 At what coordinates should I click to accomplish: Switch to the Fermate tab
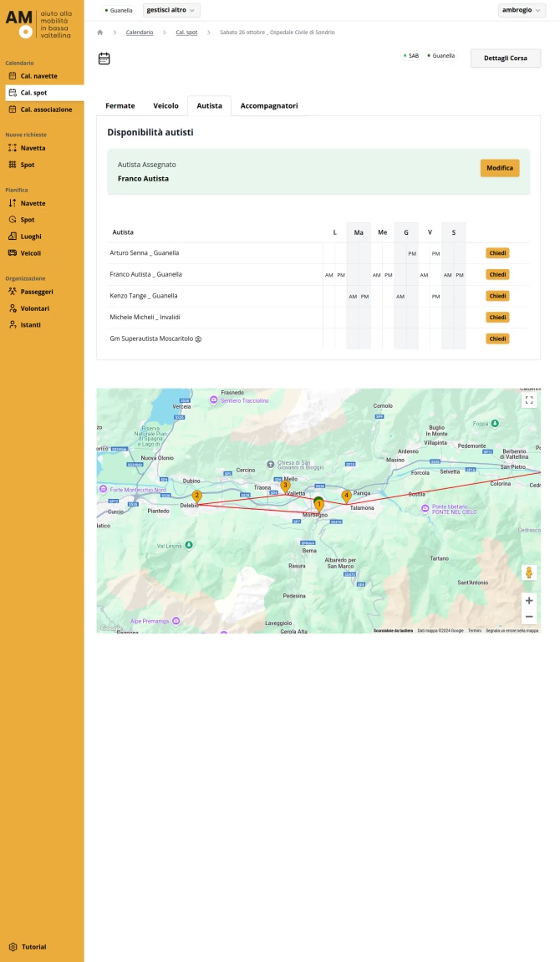point(120,106)
